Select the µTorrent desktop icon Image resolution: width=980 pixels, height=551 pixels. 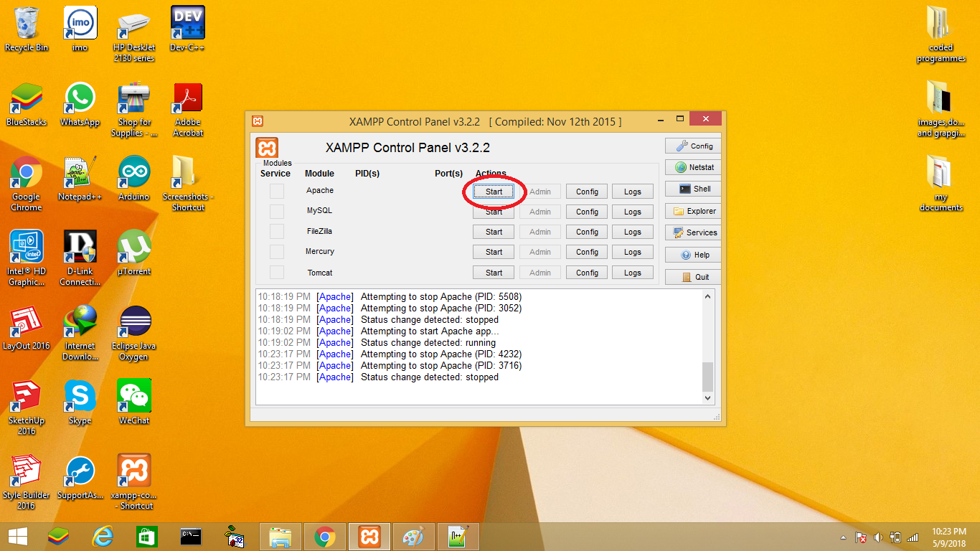tap(134, 253)
